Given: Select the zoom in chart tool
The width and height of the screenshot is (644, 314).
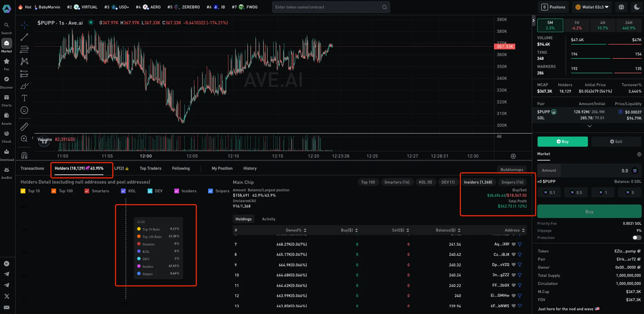Looking at the screenshot, I should click(x=24, y=139).
